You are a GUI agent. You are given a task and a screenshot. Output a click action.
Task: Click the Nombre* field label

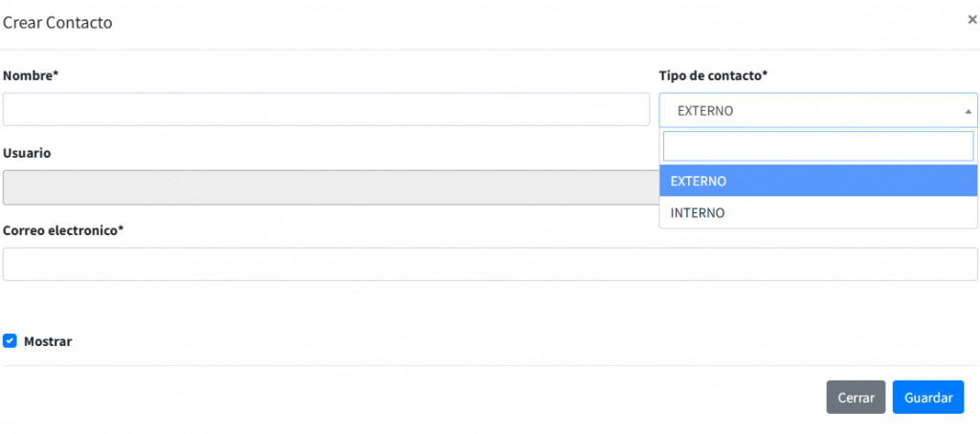(30, 75)
